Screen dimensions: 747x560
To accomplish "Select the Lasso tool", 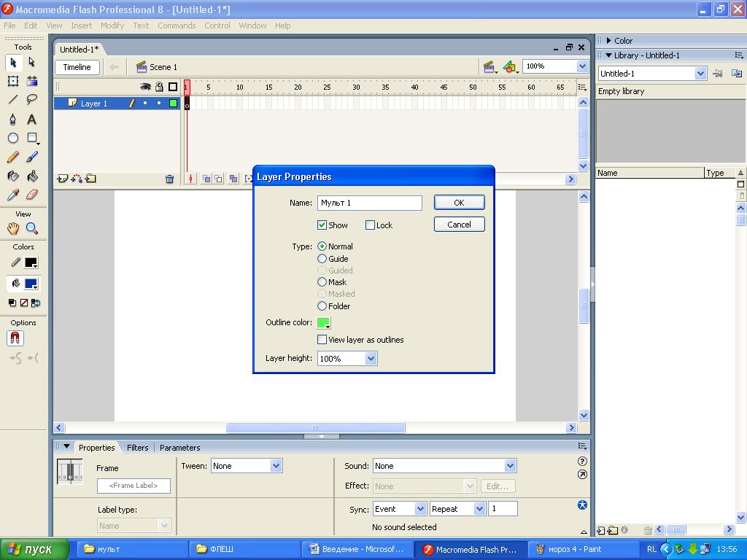I will point(31,100).
